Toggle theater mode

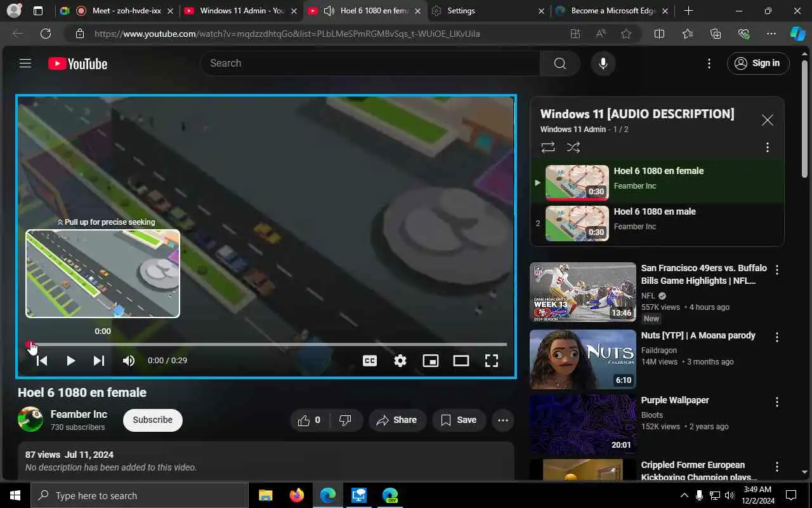(x=461, y=361)
